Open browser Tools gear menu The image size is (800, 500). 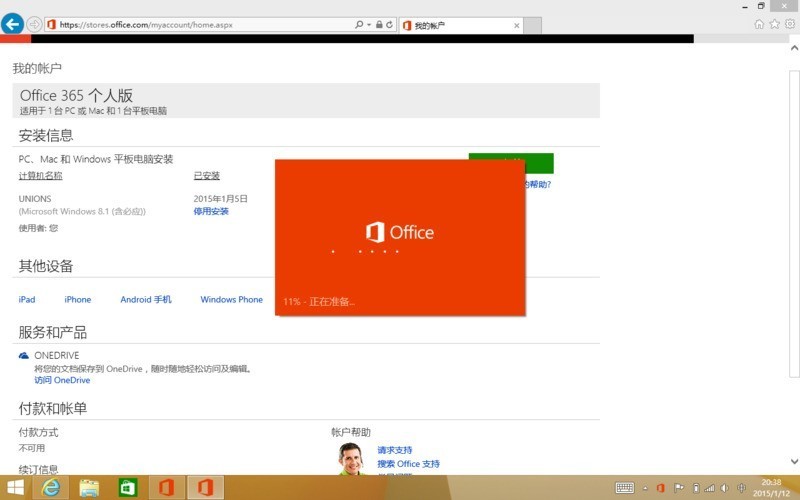pos(790,24)
